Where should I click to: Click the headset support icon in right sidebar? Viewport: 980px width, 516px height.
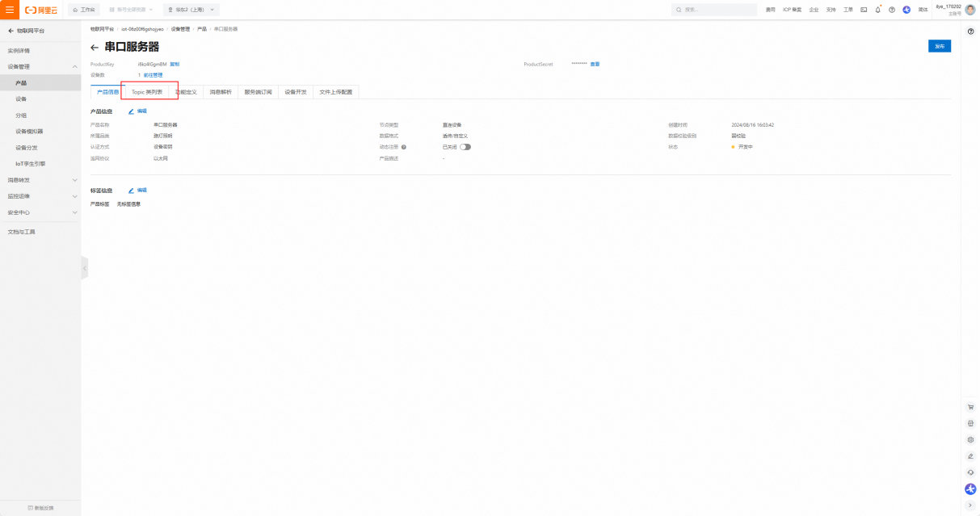point(970,472)
